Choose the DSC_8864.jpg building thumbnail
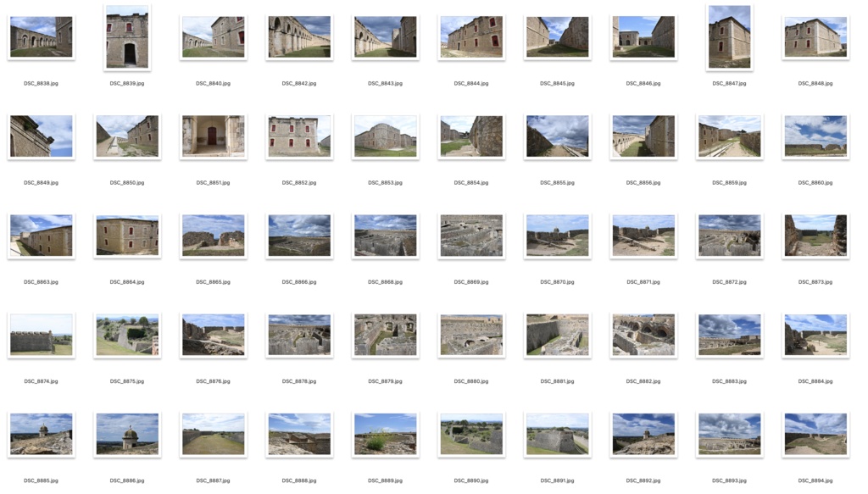The height and width of the screenshot is (494, 868). (x=127, y=236)
